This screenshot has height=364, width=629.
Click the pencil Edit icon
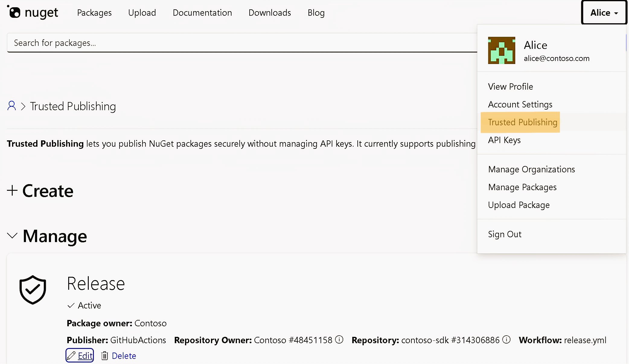click(71, 356)
